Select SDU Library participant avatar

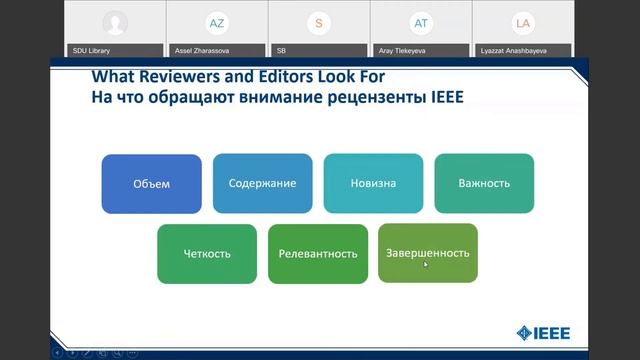click(x=115, y=23)
